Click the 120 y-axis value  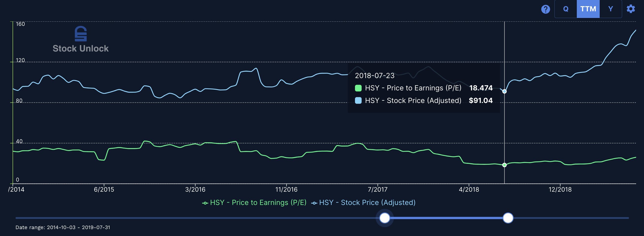[20, 60]
